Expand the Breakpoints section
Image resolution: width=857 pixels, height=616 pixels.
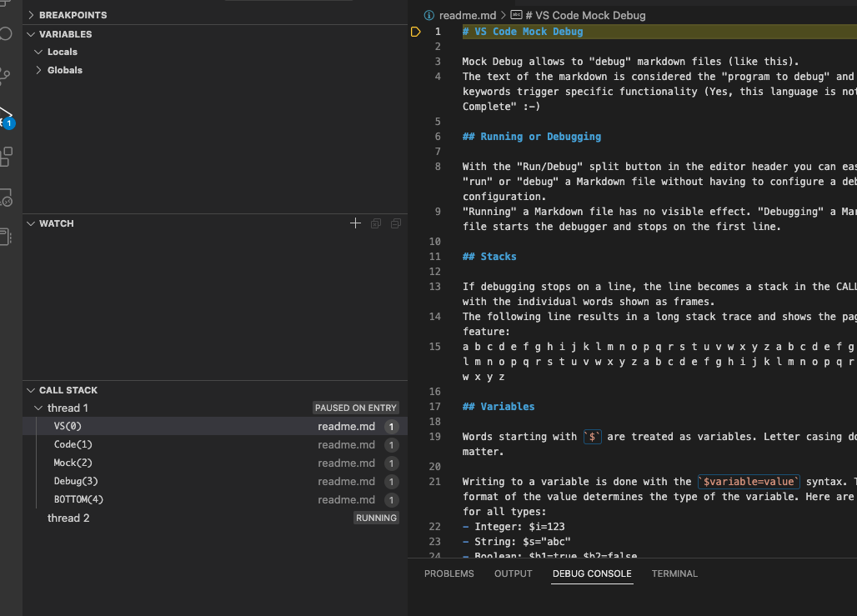31,15
